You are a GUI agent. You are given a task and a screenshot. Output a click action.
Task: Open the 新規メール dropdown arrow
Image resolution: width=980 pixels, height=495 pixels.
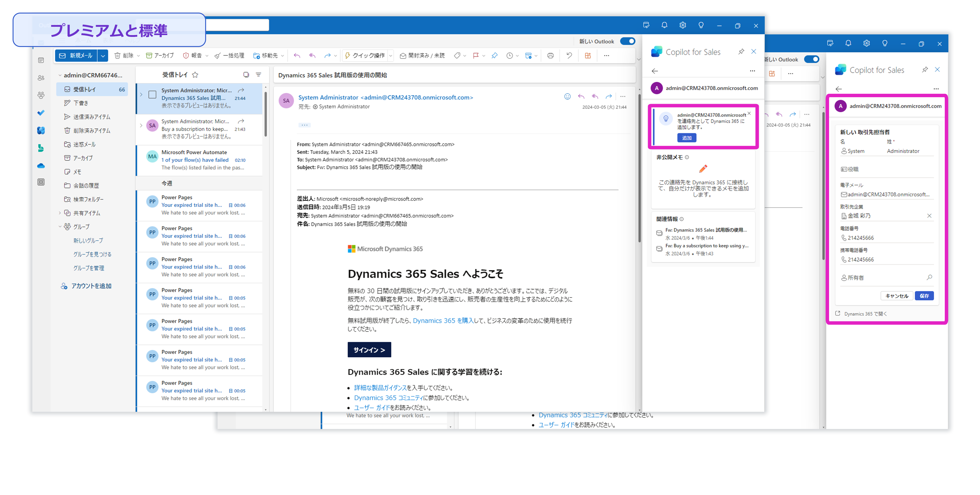(x=103, y=56)
